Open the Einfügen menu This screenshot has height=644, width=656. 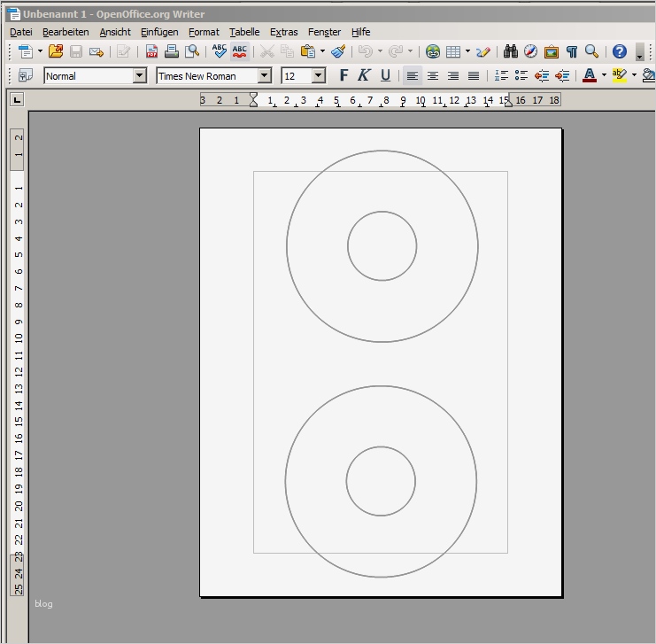tap(159, 32)
